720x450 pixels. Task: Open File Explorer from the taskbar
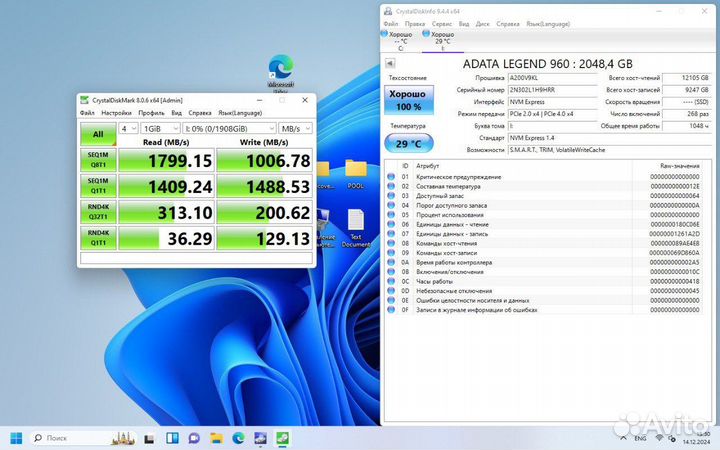(216, 438)
